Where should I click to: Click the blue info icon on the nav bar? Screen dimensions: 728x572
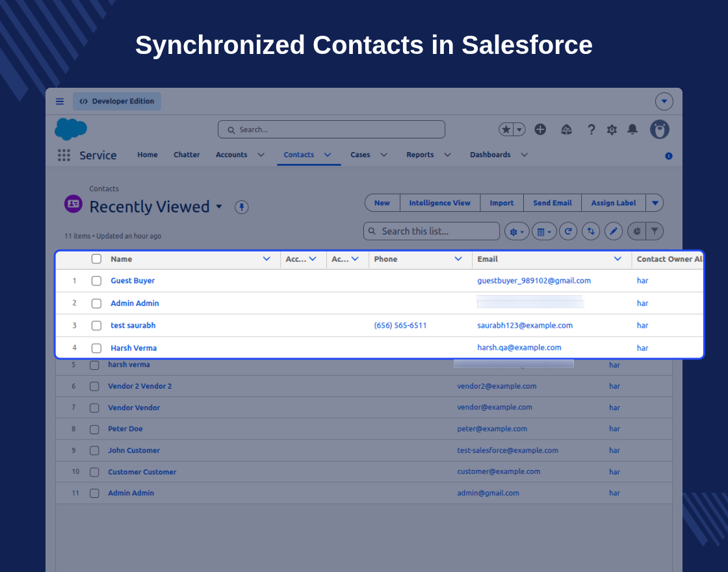point(669,156)
